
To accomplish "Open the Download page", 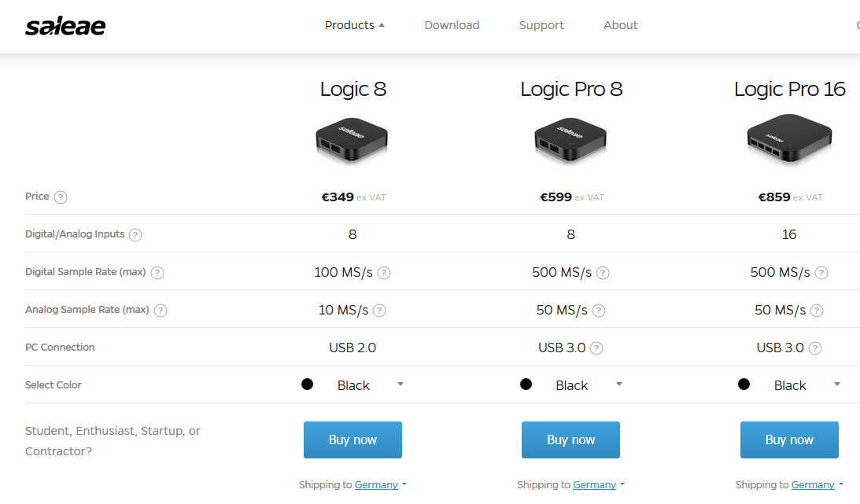I will (452, 25).
